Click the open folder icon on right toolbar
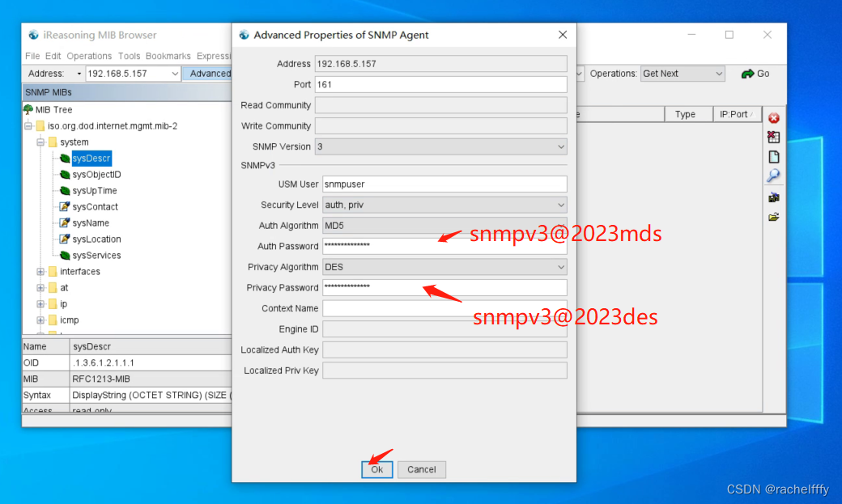This screenshot has width=842, height=504. click(x=774, y=216)
